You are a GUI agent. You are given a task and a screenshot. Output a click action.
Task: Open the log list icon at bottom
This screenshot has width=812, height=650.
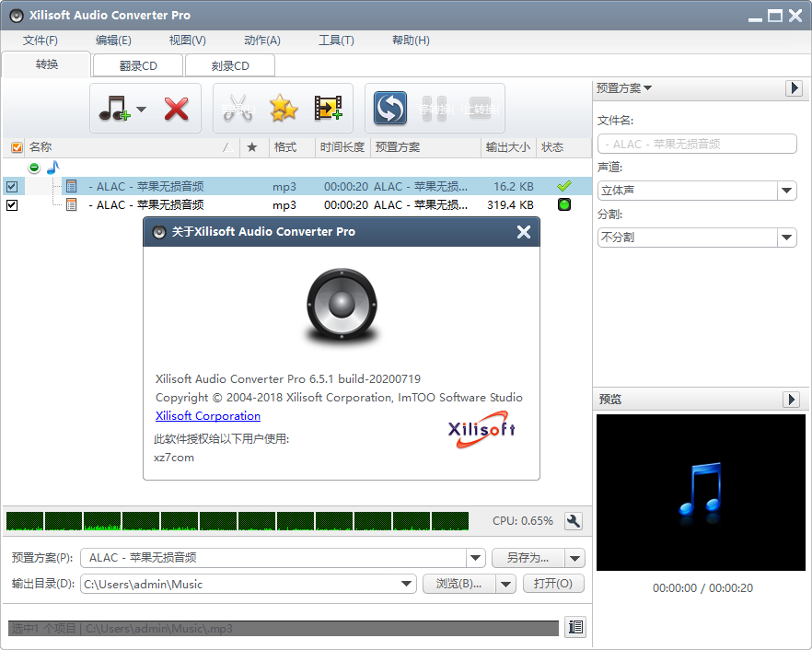tap(575, 627)
